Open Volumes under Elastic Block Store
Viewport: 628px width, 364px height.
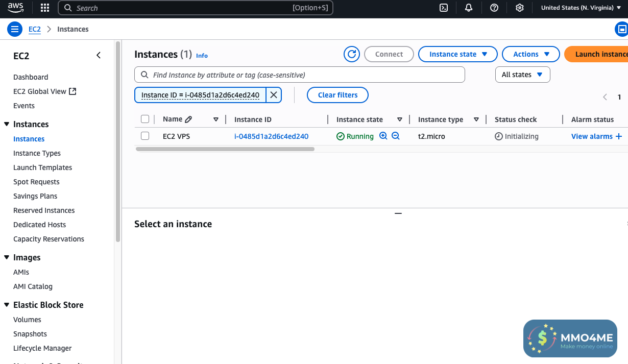(27, 320)
